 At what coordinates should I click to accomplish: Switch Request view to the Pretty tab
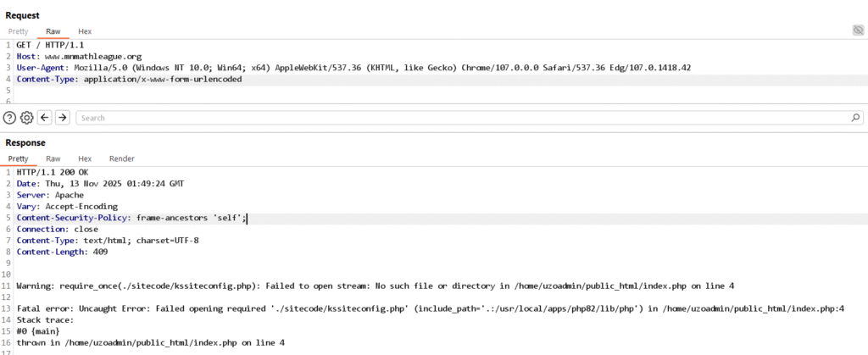[18, 31]
